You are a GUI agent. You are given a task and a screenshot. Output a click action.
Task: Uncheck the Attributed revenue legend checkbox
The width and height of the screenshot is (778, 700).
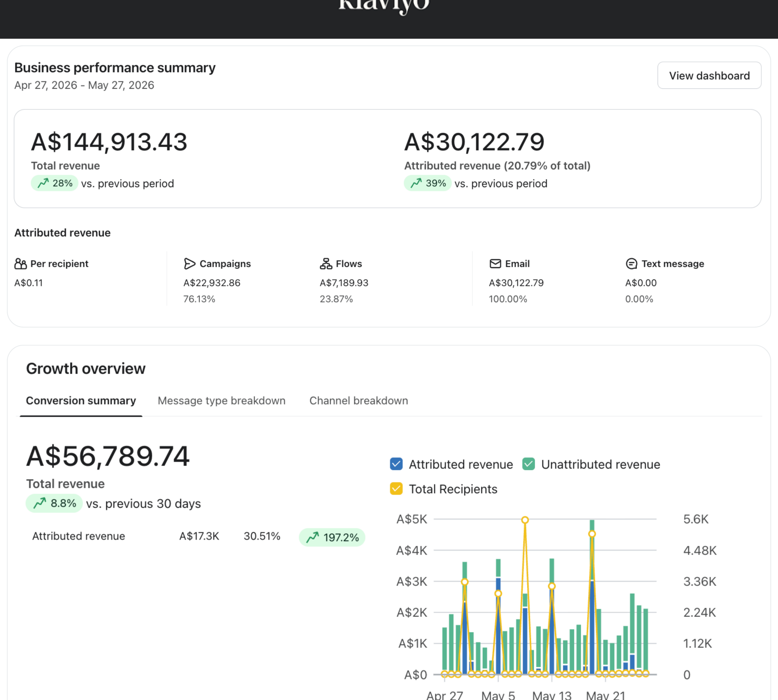(396, 464)
